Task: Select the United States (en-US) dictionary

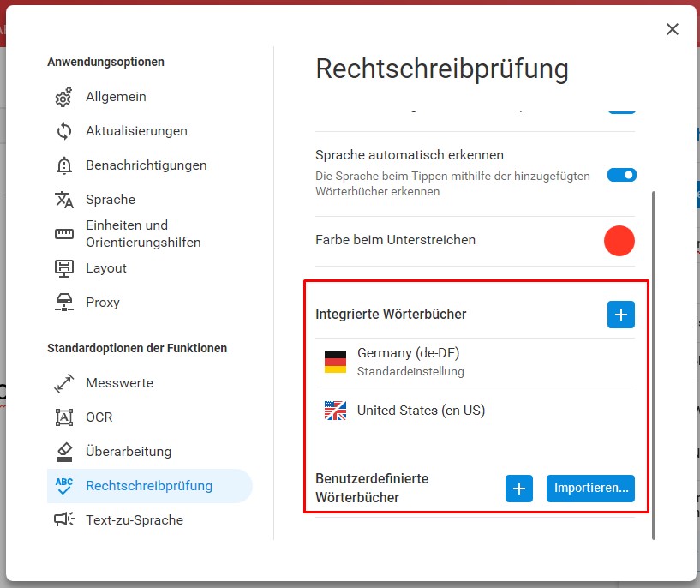Action: click(475, 411)
